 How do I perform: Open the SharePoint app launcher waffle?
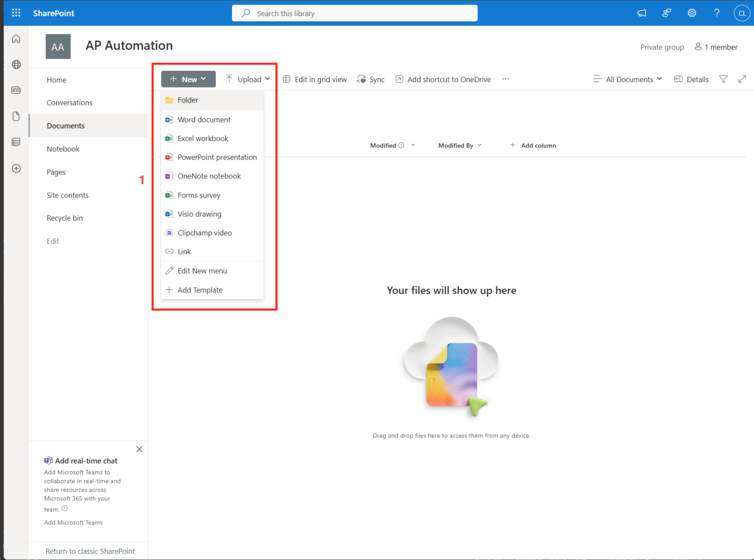point(16,13)
